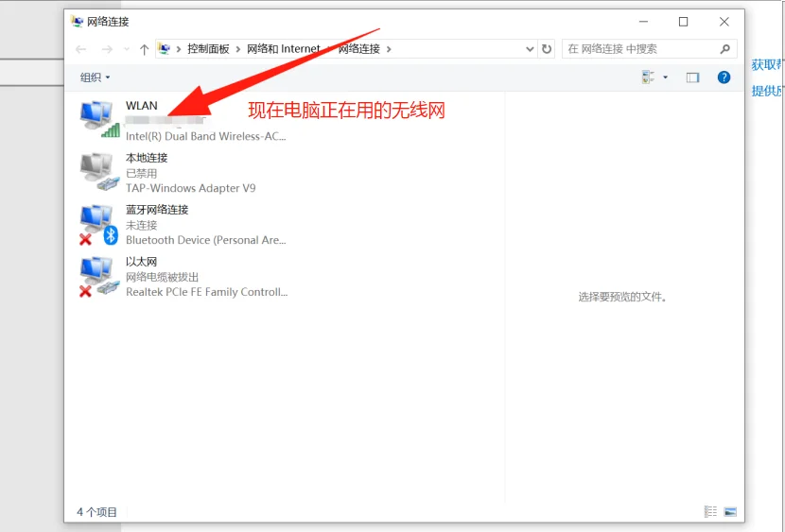Maximize the 网络连接 window

pyautogui.click(x=684, y=22)
